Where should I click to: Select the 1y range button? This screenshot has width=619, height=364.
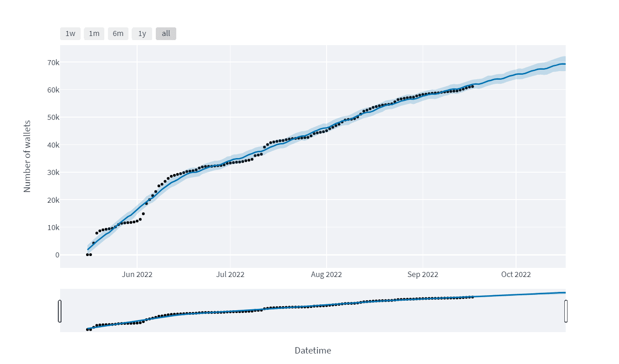[142, 34]
